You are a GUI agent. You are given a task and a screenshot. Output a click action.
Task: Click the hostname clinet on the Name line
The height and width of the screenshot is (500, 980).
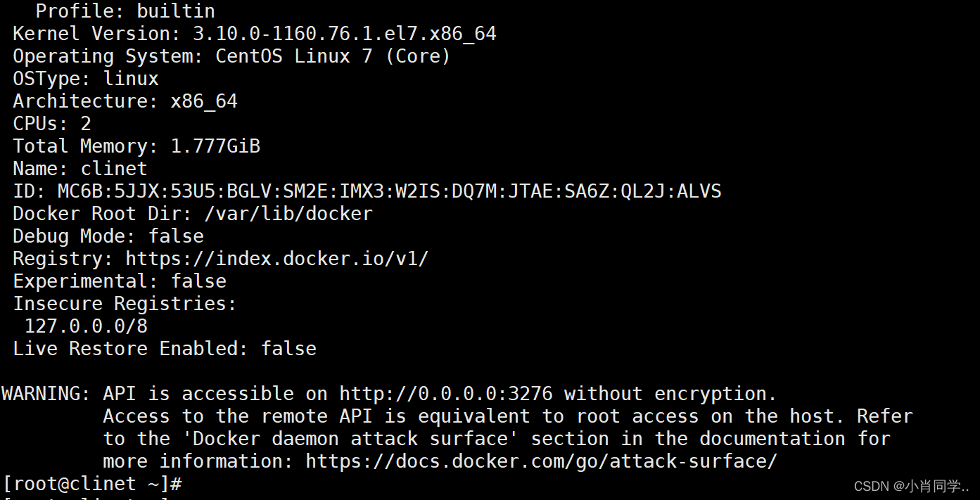pos(114,169)
